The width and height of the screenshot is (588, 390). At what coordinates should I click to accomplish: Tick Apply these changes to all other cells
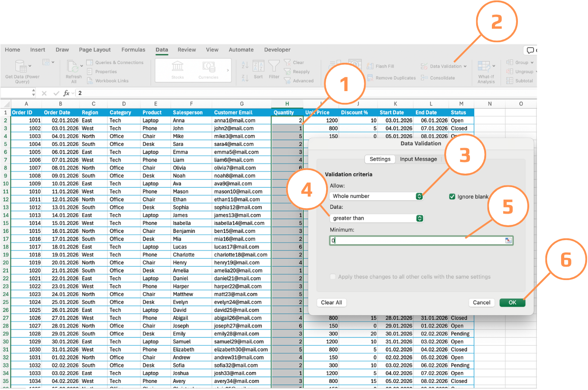point(333,277)
